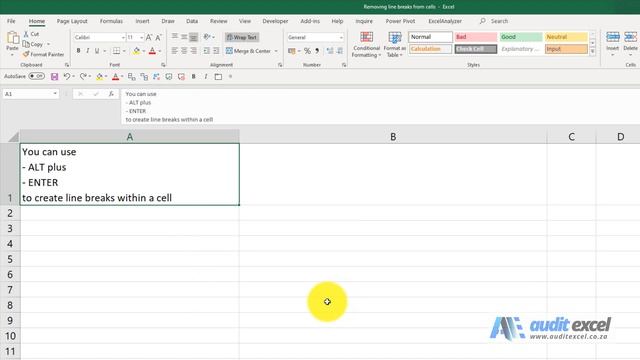Open the Developer tab
Viewport: 640px width, 360px height.
[x=275, y=21]
